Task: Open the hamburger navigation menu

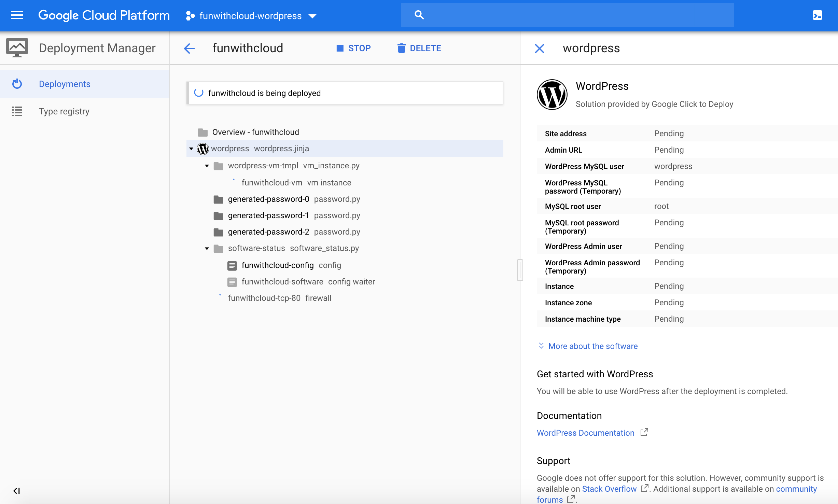Action: (17, 15)
